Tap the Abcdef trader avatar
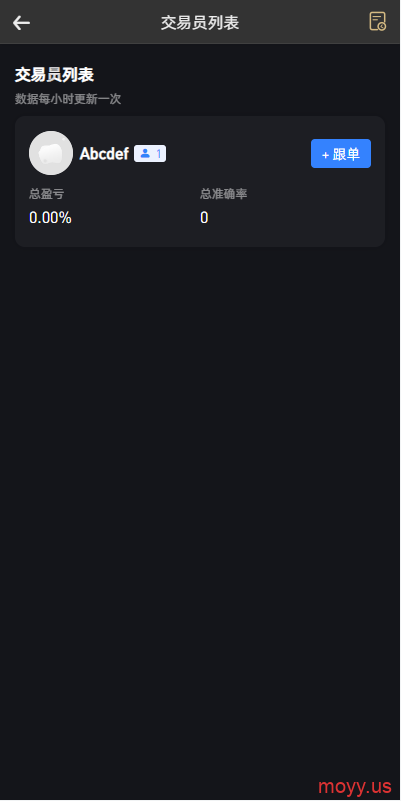This screenshot has height=801, width=401. (51, 153)
